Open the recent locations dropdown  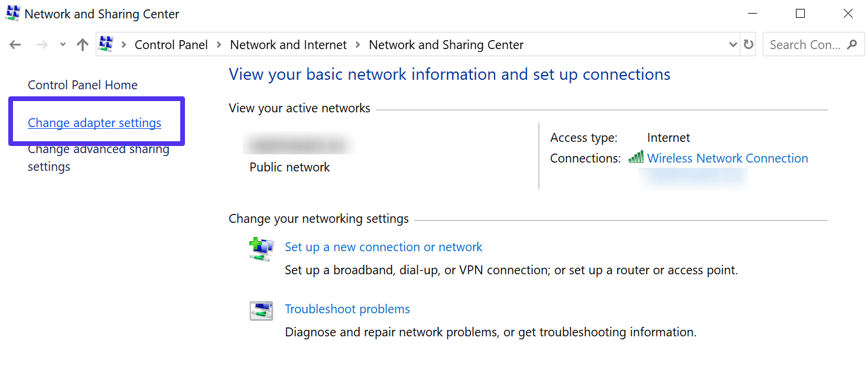coord(63,44)
